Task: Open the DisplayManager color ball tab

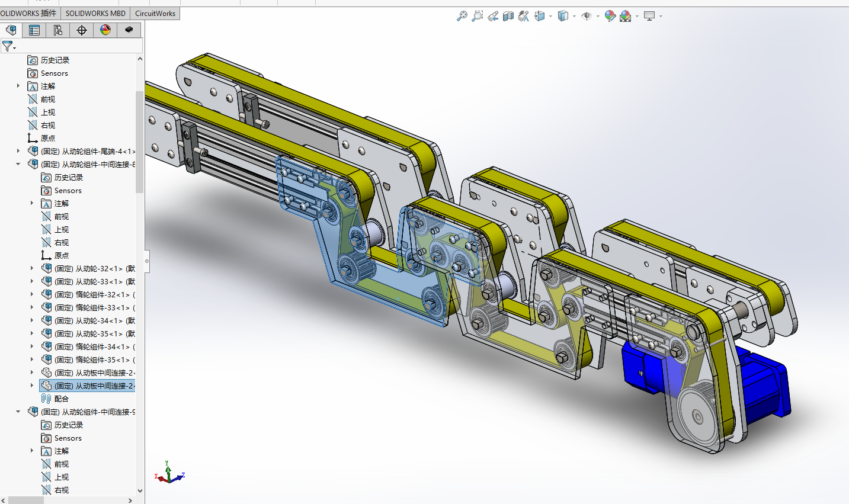Action: coord(105,30)
